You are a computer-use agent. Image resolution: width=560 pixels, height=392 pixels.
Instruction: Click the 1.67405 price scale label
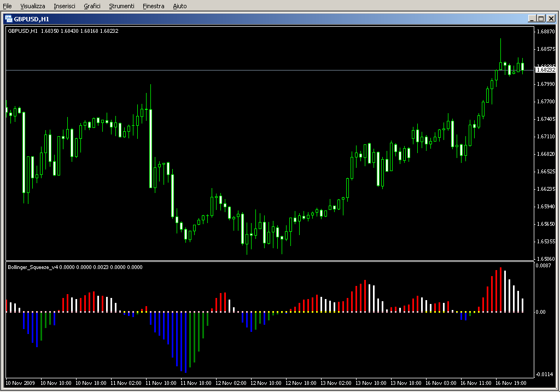[x=546, y=119]
